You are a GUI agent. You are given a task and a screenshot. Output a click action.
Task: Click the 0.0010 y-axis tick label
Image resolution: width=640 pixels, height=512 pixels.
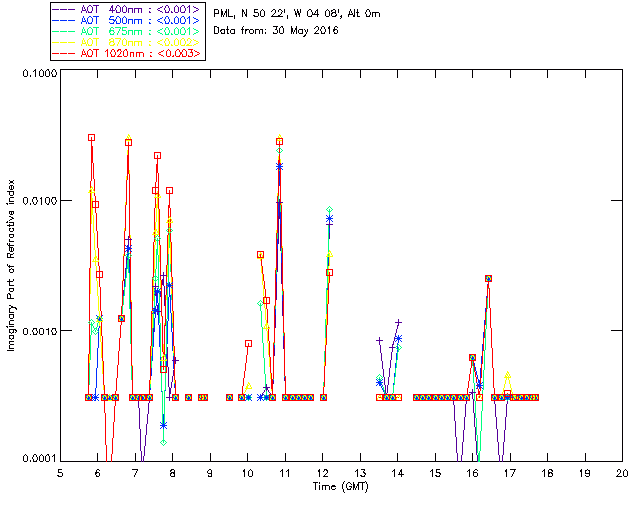pos(36,331)
